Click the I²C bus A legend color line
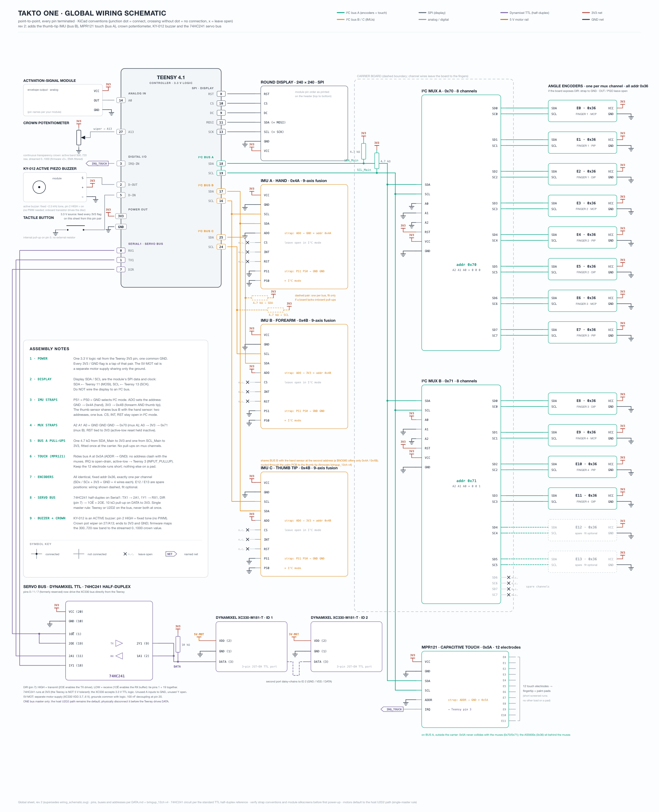This screenshot has height=812, width=659. [x=341, y=13]
